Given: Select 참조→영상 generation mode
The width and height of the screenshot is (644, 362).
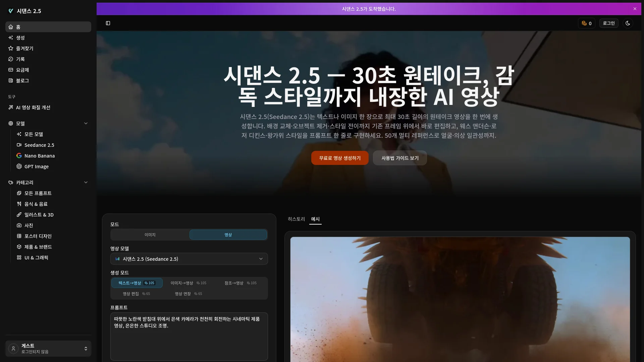Looking at the screenshot, I should tap(240, 283).
